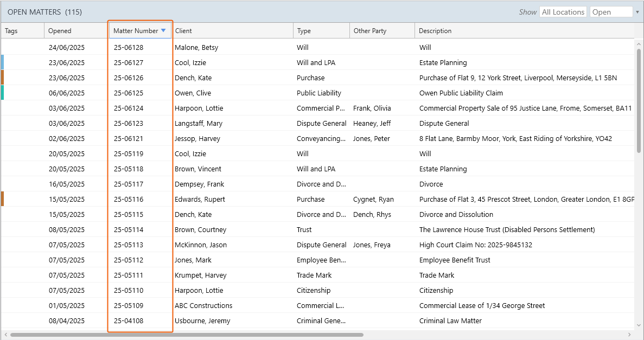Click the Purchase of Flat 9 description
Viewport: 644px width, 340px height.
click(518, 78)
